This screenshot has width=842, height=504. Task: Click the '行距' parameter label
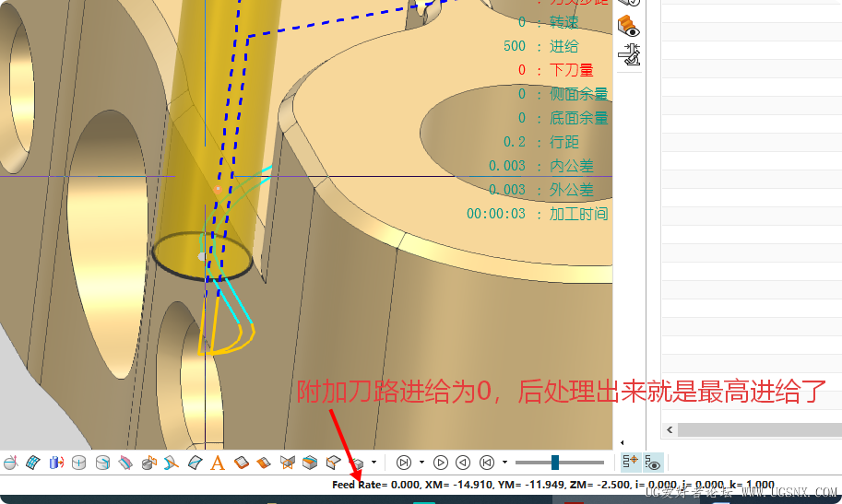(563, 142)
